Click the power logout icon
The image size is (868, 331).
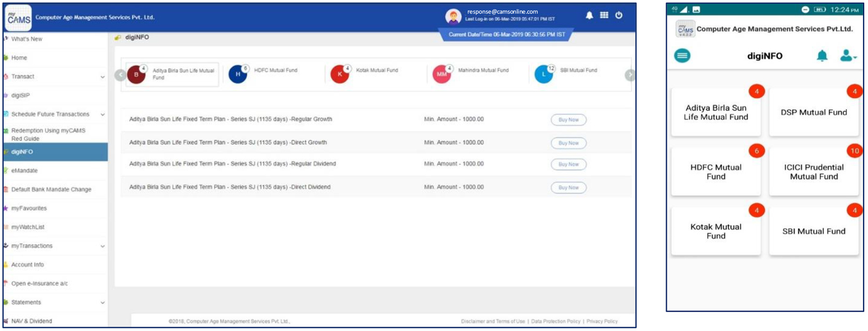[619, 15]
